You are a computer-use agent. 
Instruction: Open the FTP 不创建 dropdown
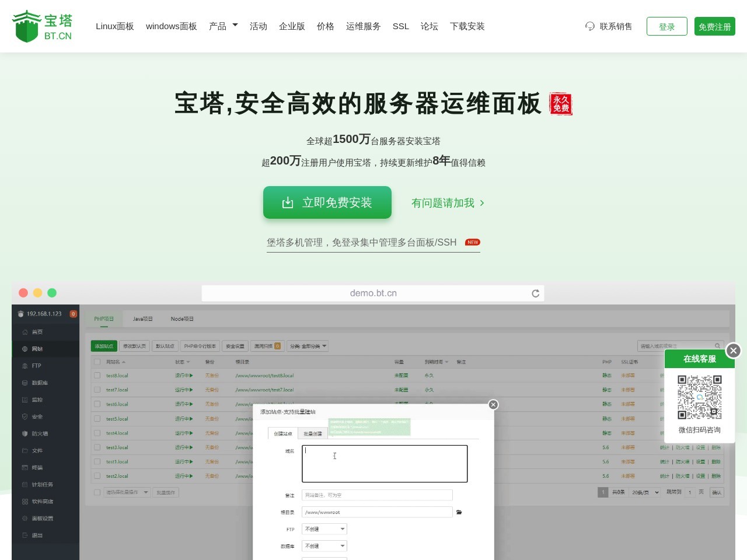point(324,529)
